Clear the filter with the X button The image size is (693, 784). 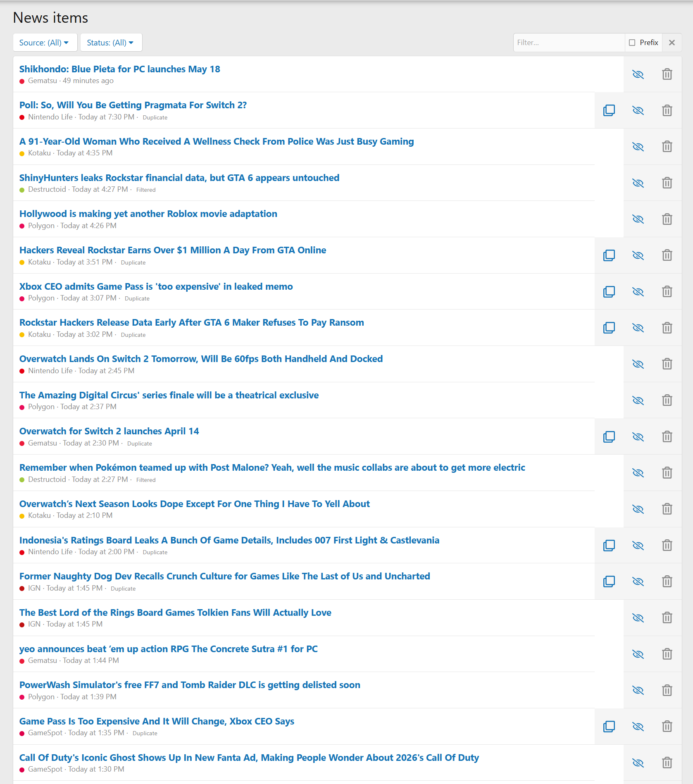672,43
